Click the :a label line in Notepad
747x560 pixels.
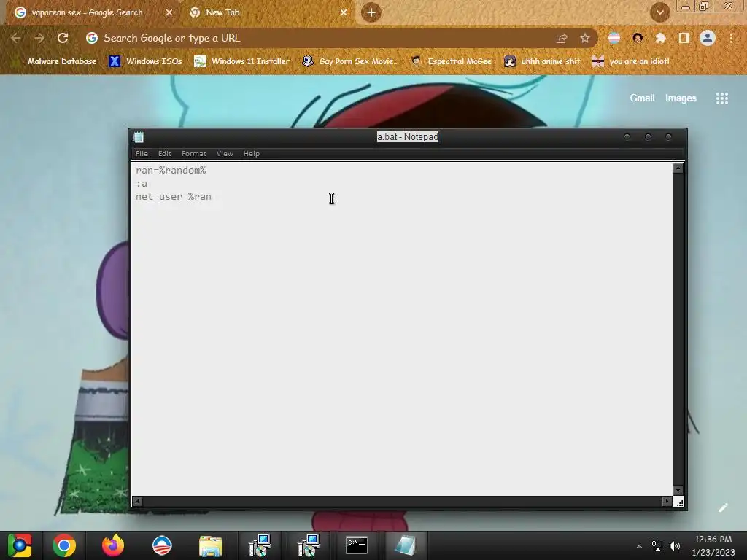pos(142,183)
